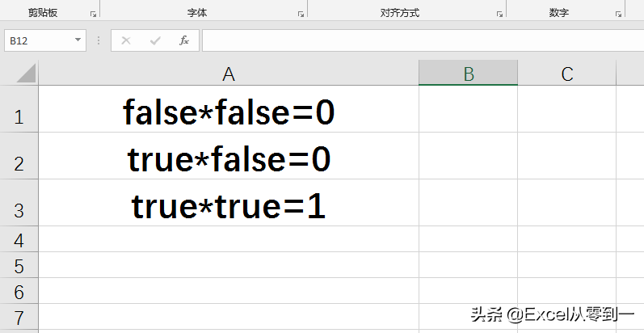Select column A header
This screenshot has height=333, width=644.
pos(229,74)
